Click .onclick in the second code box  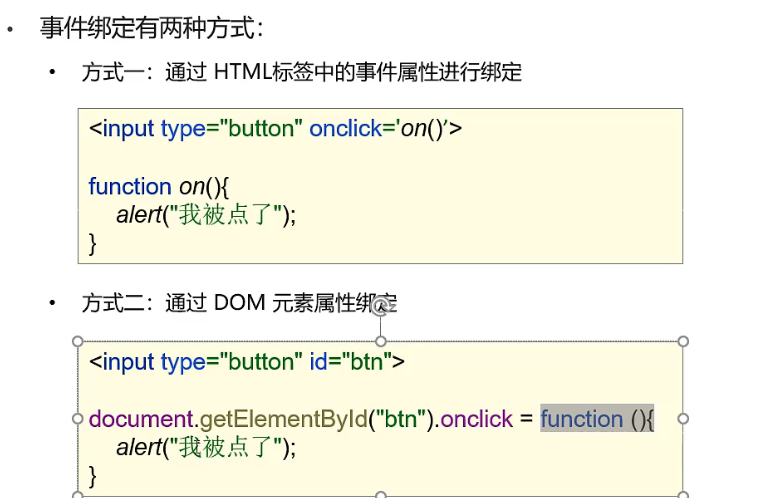click(476, 419)
